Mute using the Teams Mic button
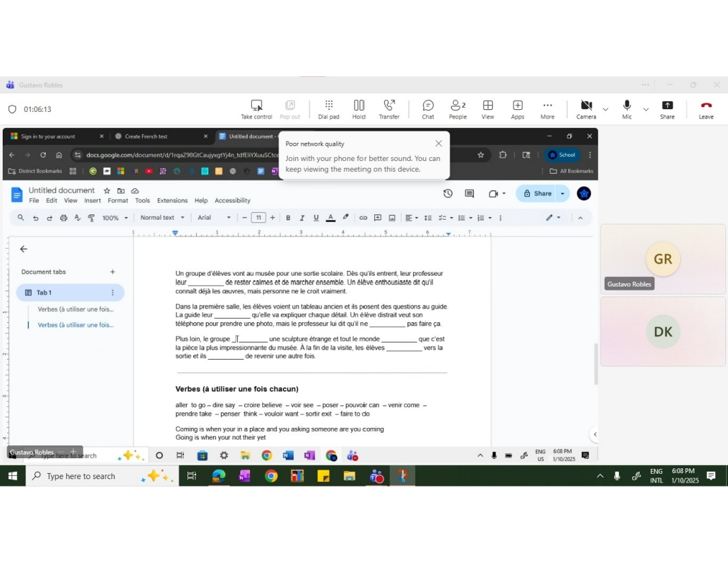 pos(627,110)
